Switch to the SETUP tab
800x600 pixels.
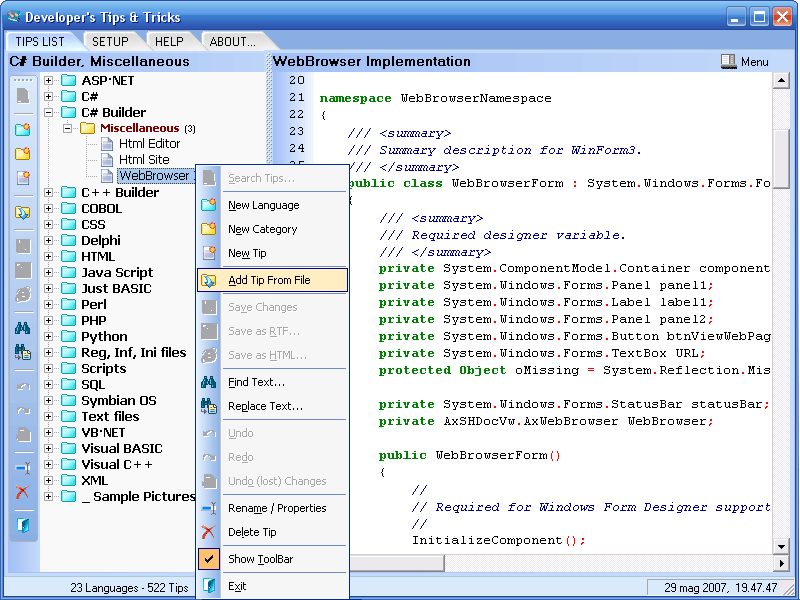[110, 42]
